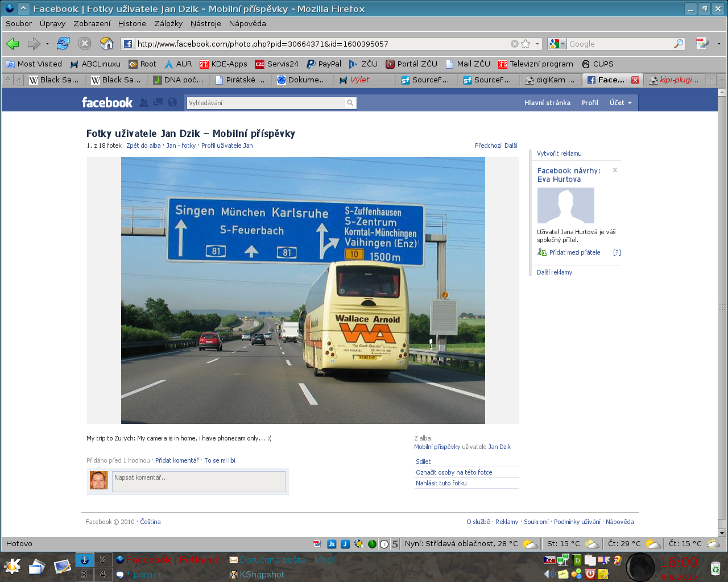Click the Js icon in status bar
728x582 pixels.
tap(332, 544)
